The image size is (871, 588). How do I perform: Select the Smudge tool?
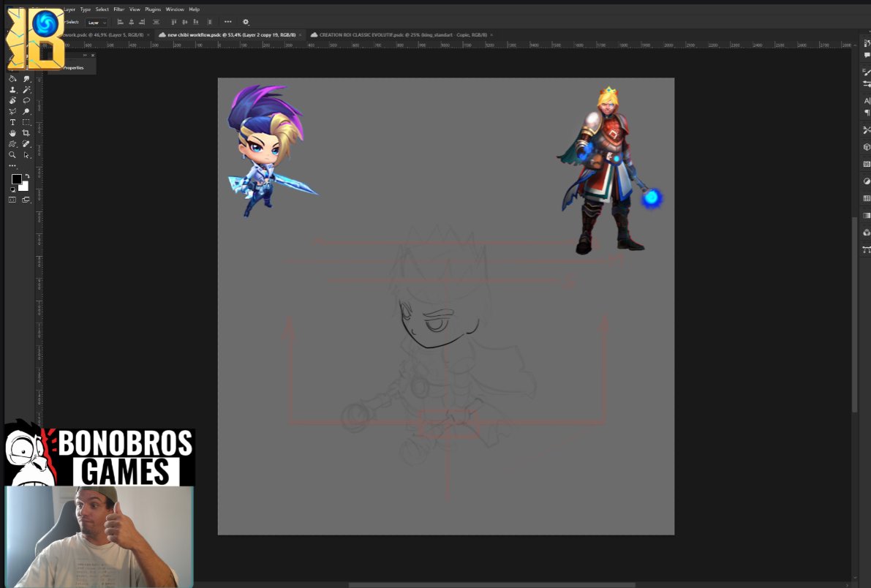(26, 78)
